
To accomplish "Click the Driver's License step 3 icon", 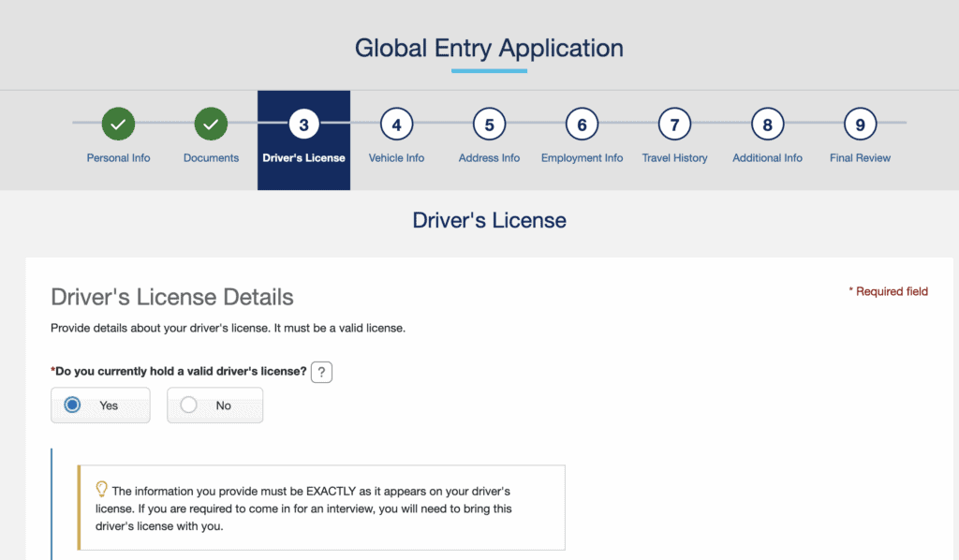I will [303, 124].
